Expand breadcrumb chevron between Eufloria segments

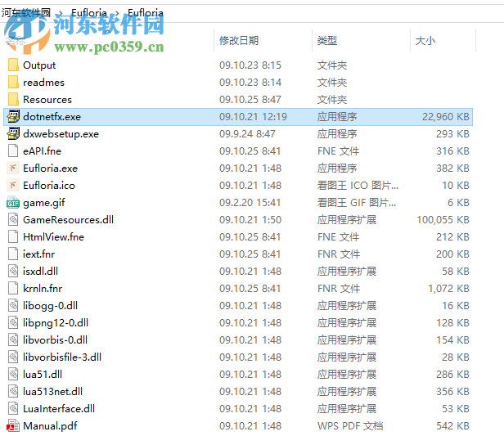117,13
